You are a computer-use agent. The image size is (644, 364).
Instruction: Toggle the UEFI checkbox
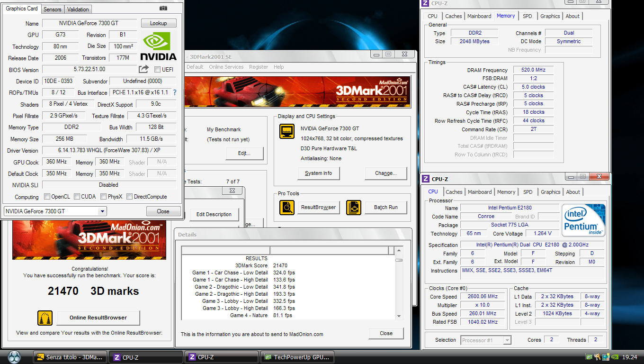click(x=157, y=69)
